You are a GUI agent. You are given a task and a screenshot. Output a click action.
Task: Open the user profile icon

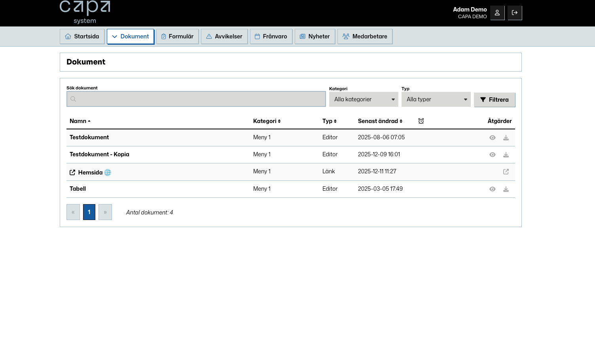(497, 13)
